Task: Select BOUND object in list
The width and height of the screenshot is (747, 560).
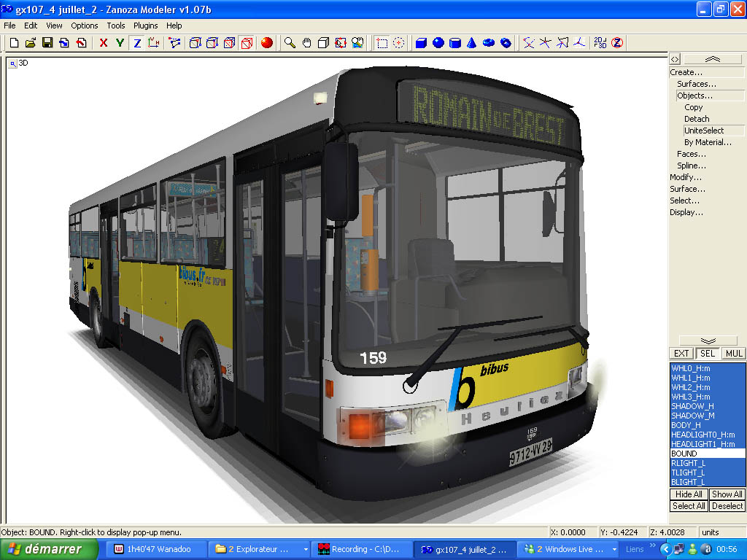Action: point(708,454)
